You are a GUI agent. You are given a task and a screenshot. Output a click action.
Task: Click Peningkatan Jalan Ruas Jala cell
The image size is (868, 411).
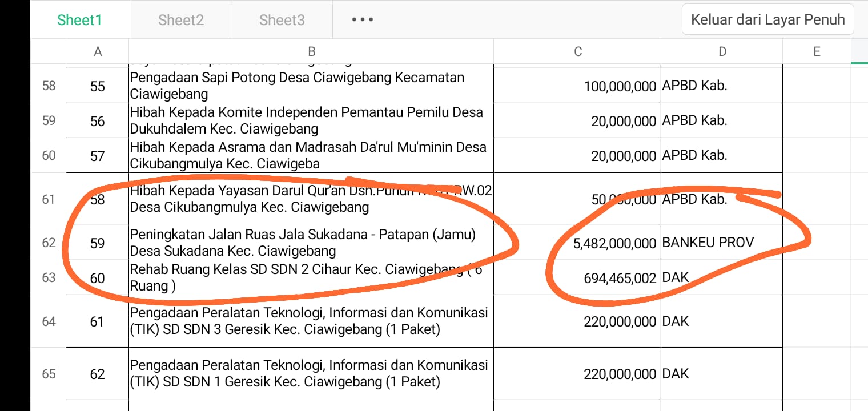[311, 243]
